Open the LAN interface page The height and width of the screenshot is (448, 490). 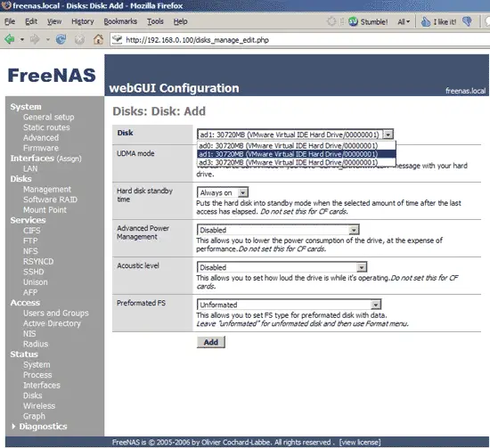click(x=30, y=168)
